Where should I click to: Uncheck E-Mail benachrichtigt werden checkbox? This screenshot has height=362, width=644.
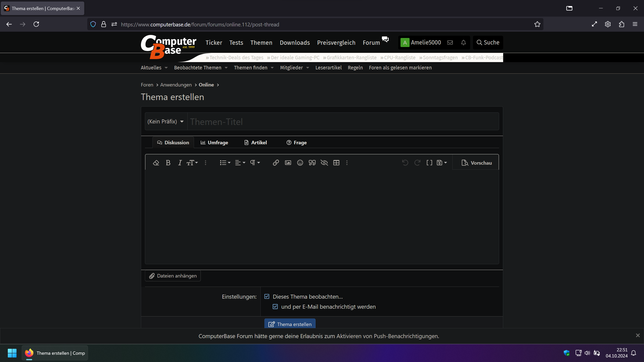click(275, 307)
